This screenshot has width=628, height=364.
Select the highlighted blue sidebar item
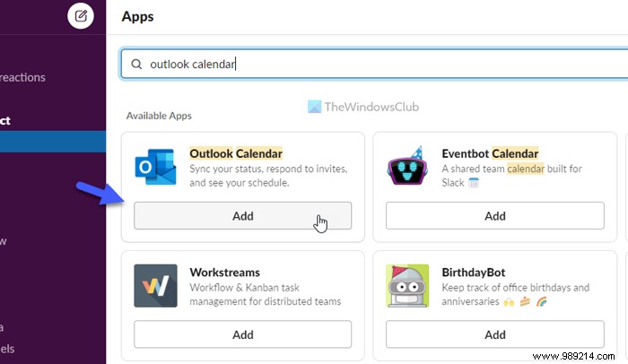(53, 142)
